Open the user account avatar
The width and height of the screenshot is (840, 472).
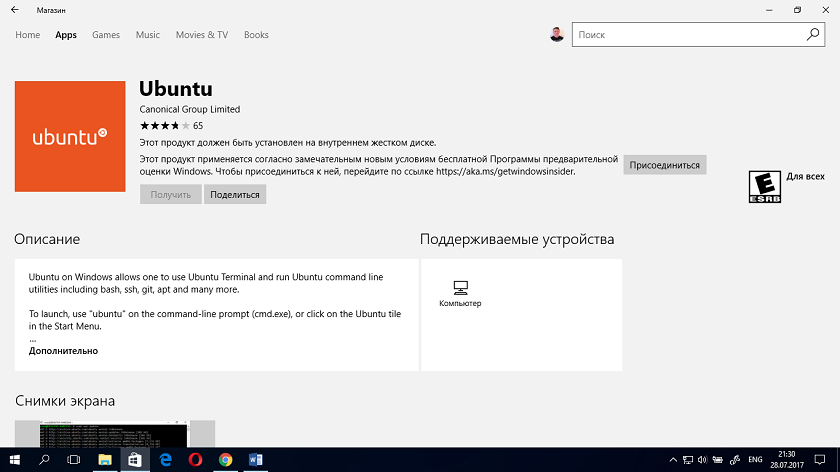click(x=557, y=34)
